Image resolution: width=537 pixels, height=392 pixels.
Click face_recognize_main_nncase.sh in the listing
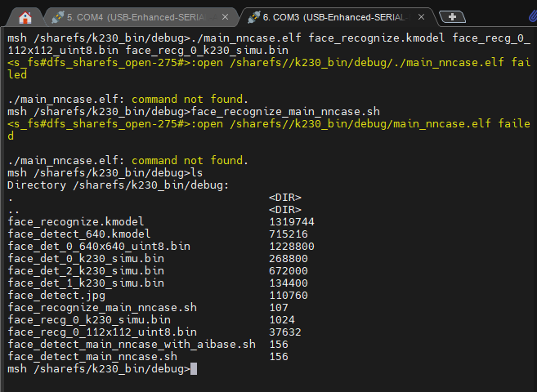[x=102, y=308]
